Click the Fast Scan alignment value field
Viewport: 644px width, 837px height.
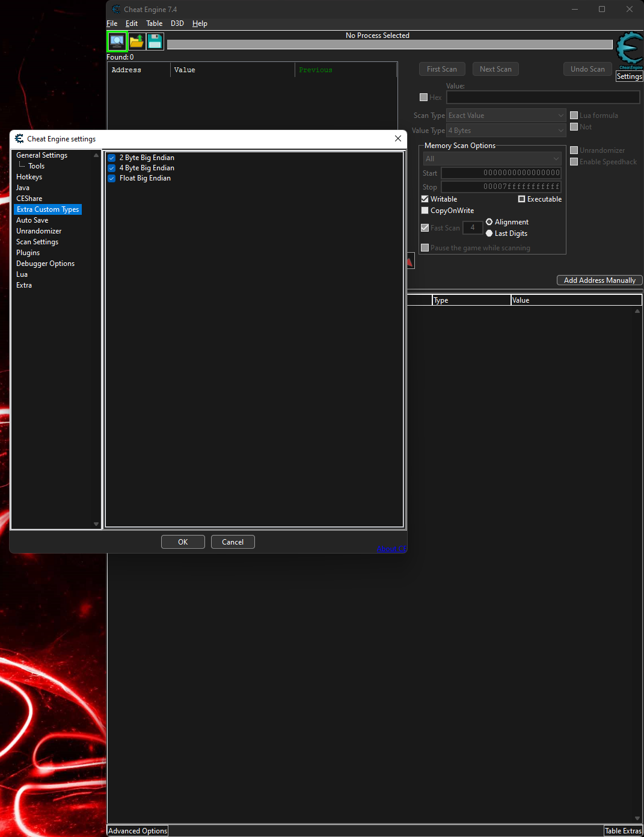[x=473, y=227]
